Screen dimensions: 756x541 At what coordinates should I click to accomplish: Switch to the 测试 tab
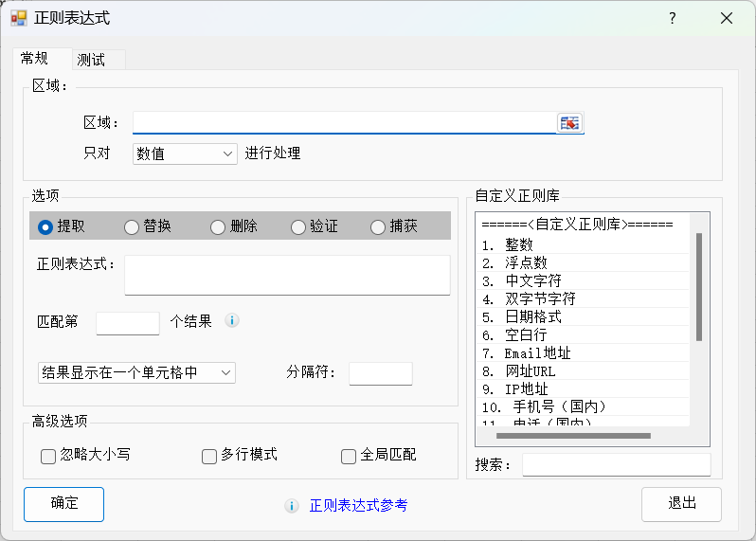point(92,60)
